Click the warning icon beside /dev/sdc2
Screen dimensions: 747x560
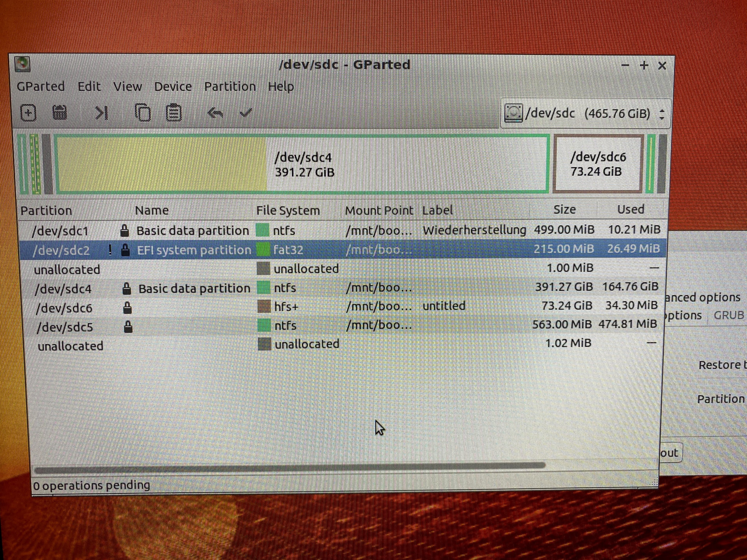click(110, 250)
